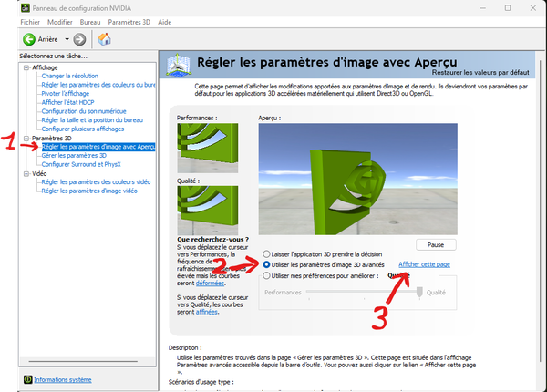This screenshot has height=392, width=547.
Task: Open the Informations système link
Action: click(63, 379)
